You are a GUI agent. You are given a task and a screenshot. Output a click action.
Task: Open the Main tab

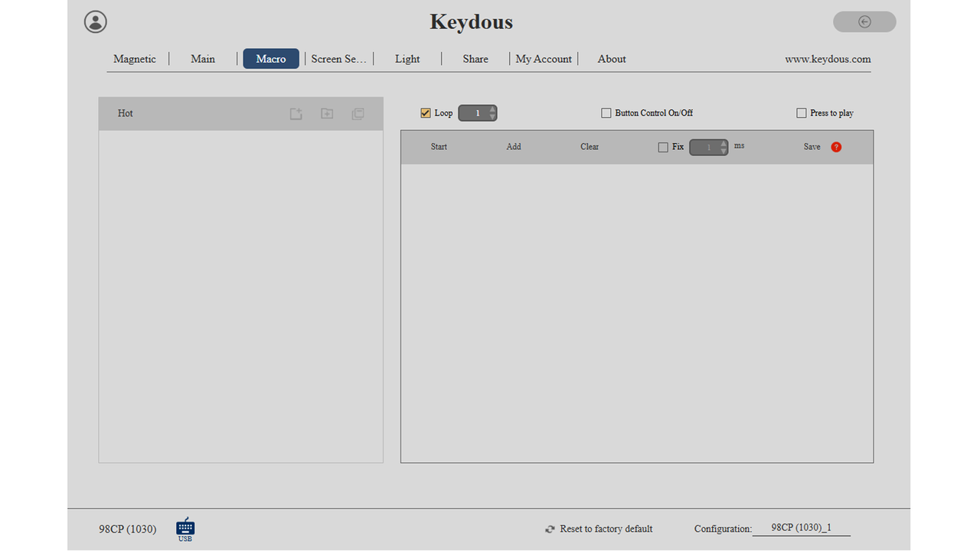click(203, 59)
